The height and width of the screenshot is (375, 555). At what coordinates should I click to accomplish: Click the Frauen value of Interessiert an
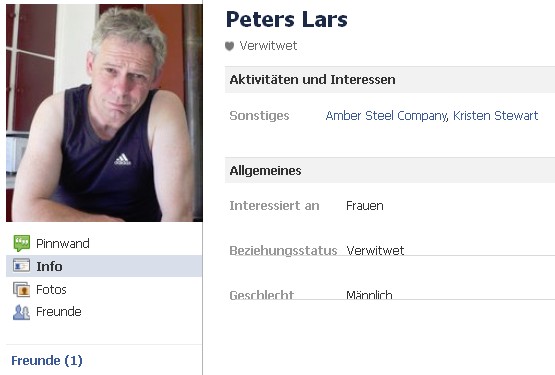(365, 206)
